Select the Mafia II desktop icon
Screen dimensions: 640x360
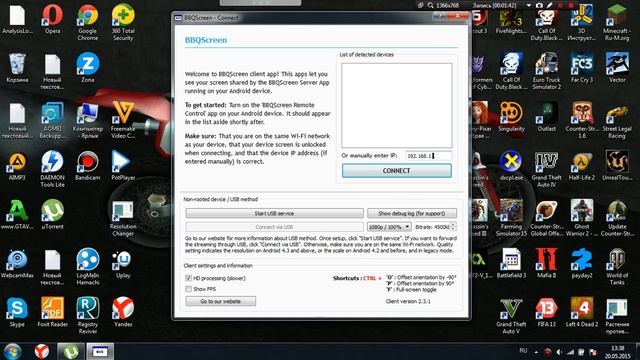coord(547,264)
